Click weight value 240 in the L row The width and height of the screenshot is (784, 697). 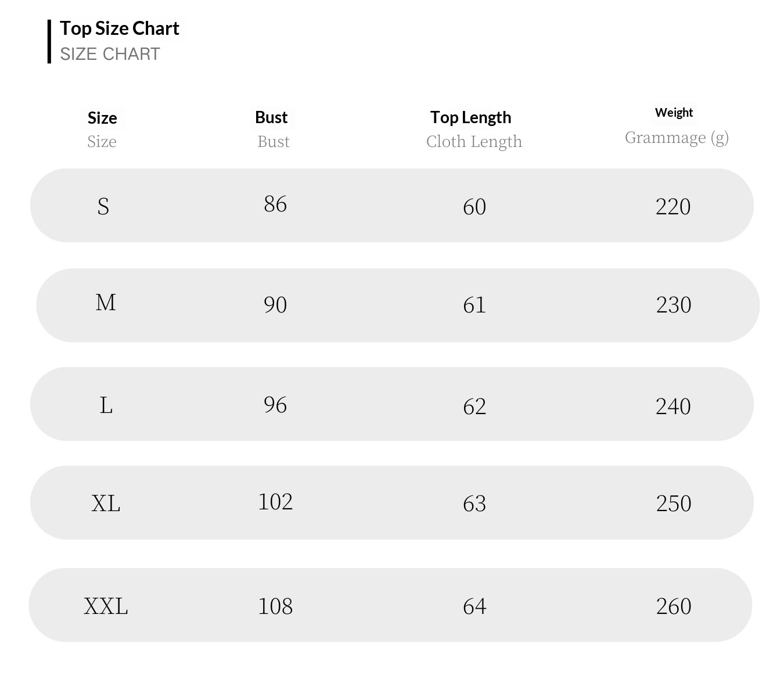pyautogui.click(x=673, y=407)
